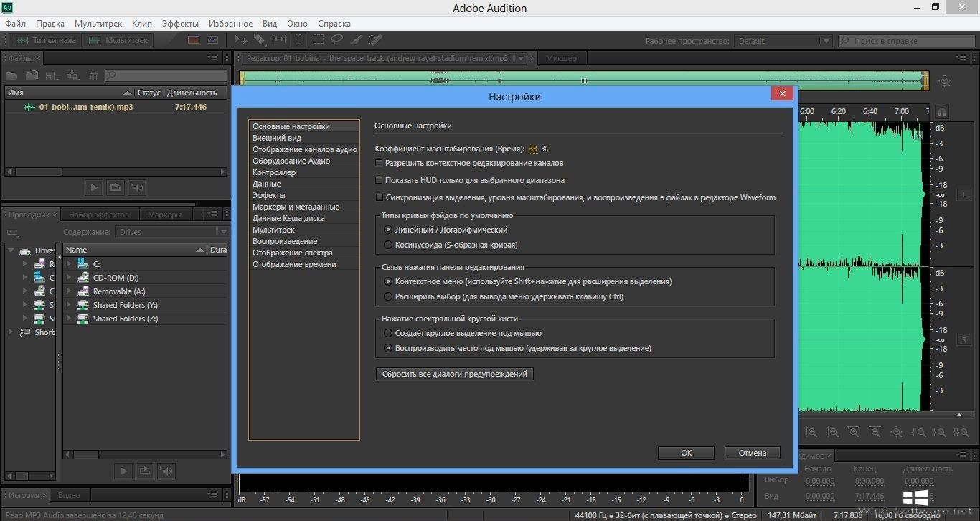Screen dimensions: 980x521
Task: Select 'Воспроизводить место под мышью' option
Action: pos(388,348)
